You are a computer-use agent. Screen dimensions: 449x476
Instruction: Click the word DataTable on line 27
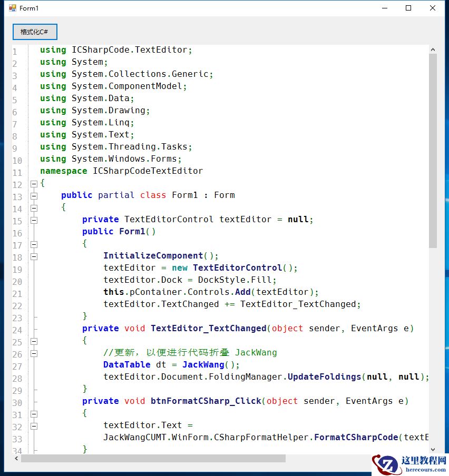pos(126,364)
